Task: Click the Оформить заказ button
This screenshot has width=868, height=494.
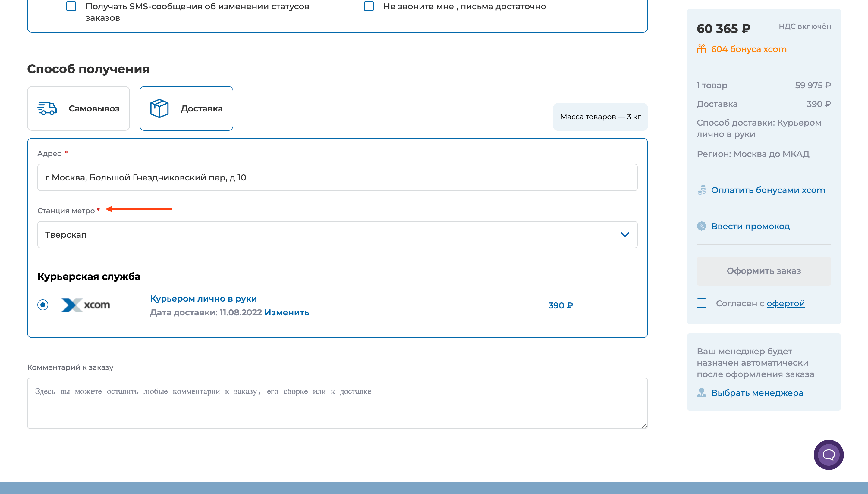Action: [764, 271]
